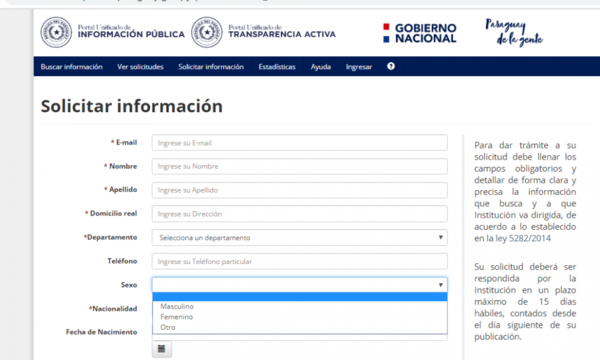Click the Apellido field label
This screenshot has width=600, height=360.
point(121,190)
